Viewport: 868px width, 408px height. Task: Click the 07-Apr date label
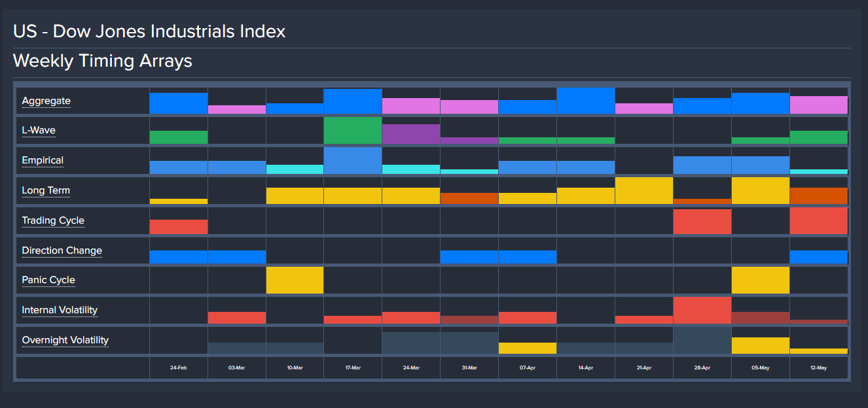(x=528, y=368)
